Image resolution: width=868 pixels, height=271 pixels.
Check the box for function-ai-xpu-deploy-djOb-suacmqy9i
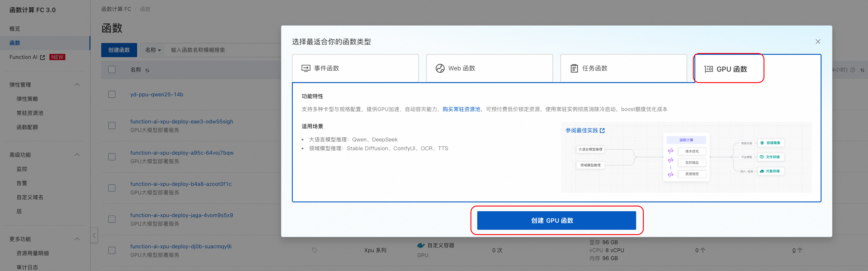tap(112, 250)
